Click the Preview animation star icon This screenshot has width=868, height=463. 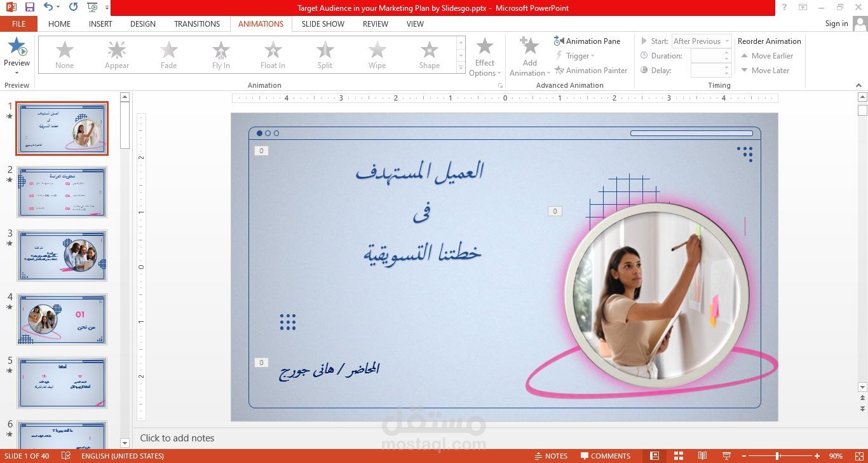coord(17,46)
